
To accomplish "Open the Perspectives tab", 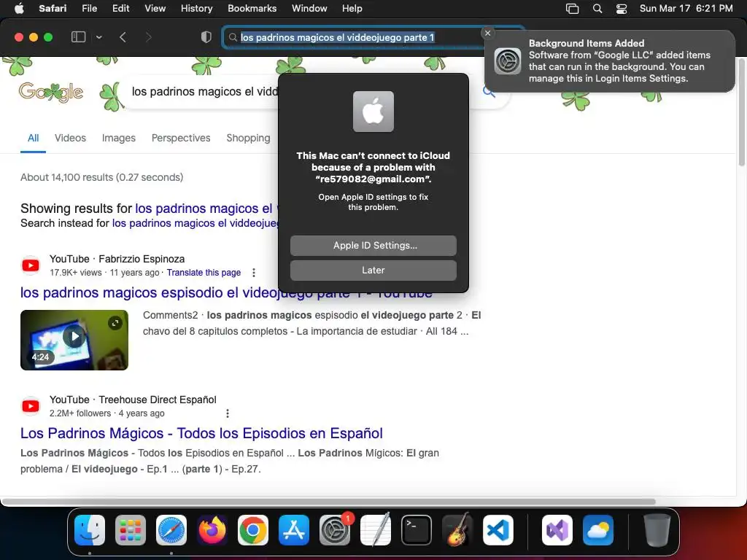I will [x=181, y=138].
